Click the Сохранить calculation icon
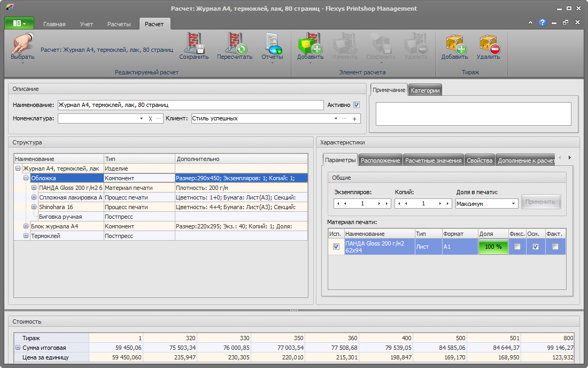This screenshot has height=368, width=588. point(194,43)
